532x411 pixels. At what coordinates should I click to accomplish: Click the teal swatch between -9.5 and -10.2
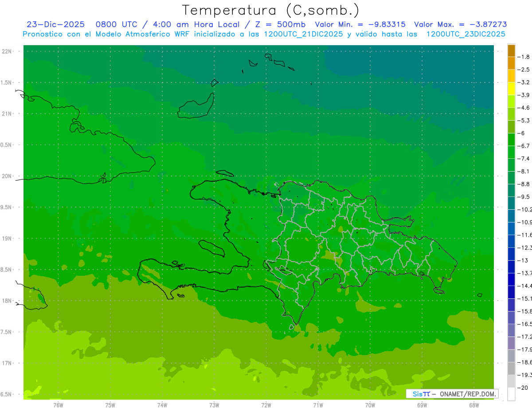pos(511,203)
